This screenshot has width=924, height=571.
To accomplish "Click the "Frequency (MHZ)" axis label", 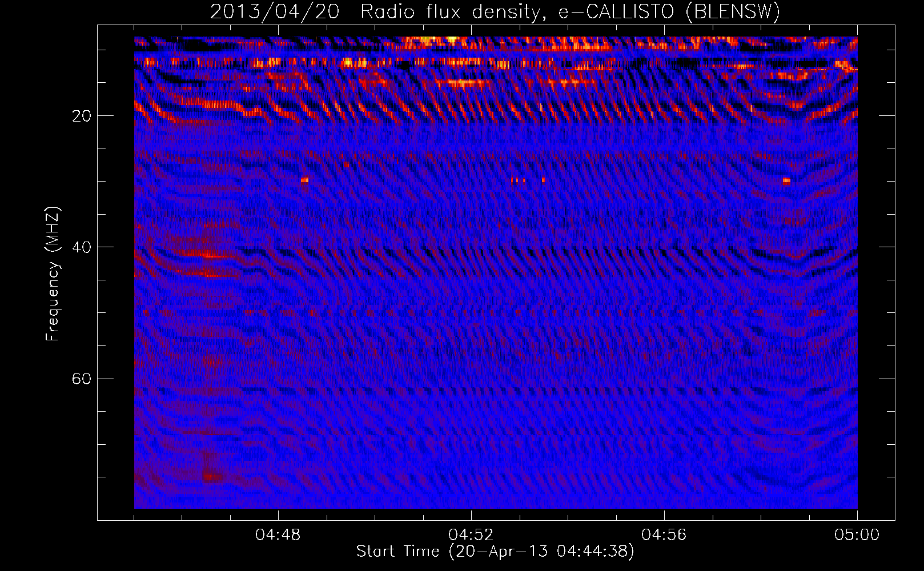I will (x=53, y=274).
